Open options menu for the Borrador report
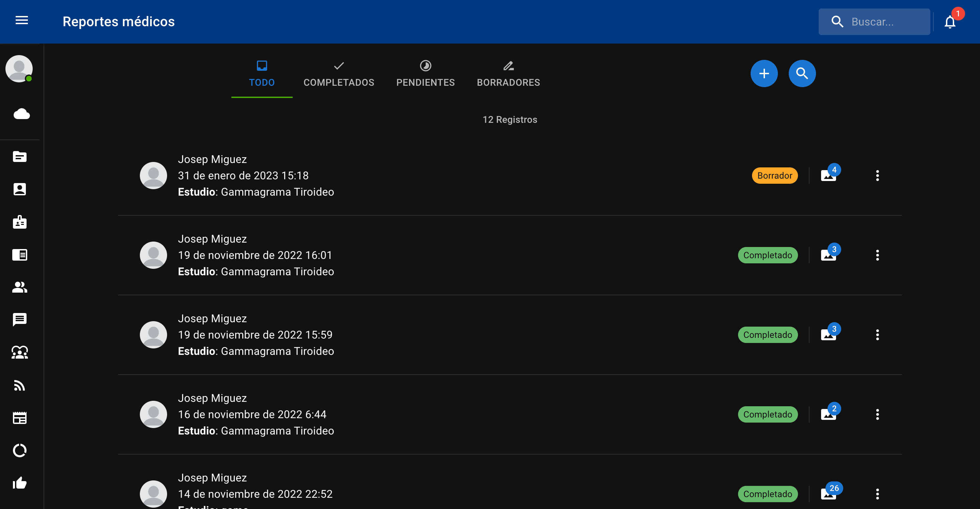 (878, 175)
